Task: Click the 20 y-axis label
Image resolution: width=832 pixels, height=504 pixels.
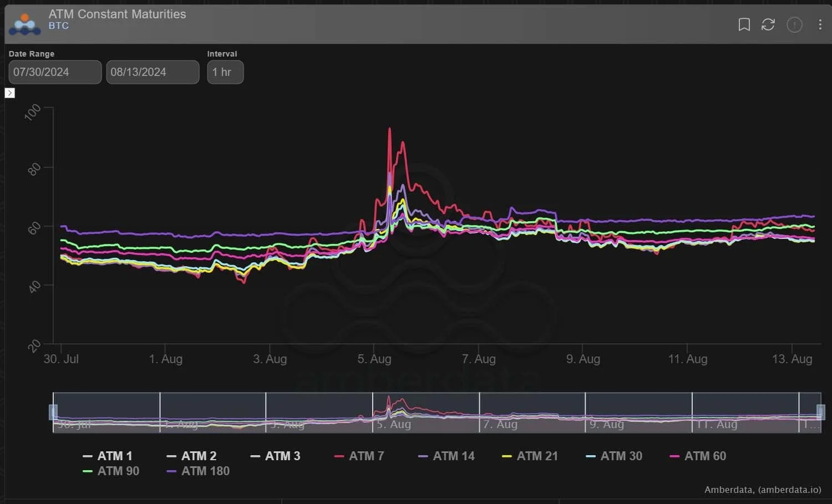Action: [x=34, y=346]
